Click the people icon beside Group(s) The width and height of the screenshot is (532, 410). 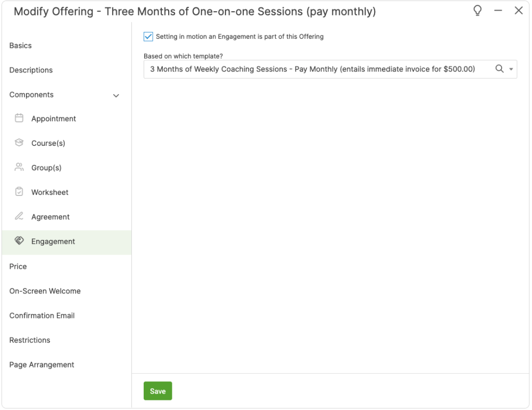point(19,167)
